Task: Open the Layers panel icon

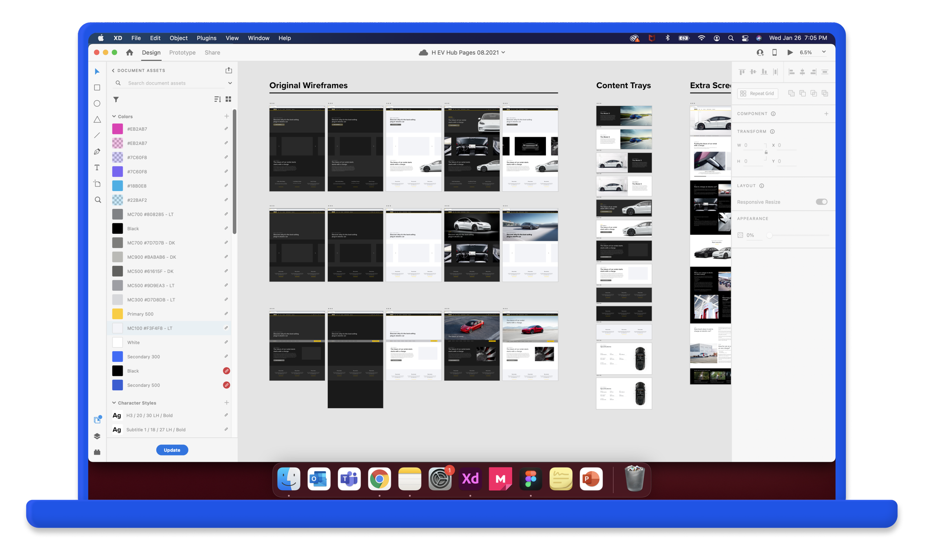Action: [x=97, y=436]
